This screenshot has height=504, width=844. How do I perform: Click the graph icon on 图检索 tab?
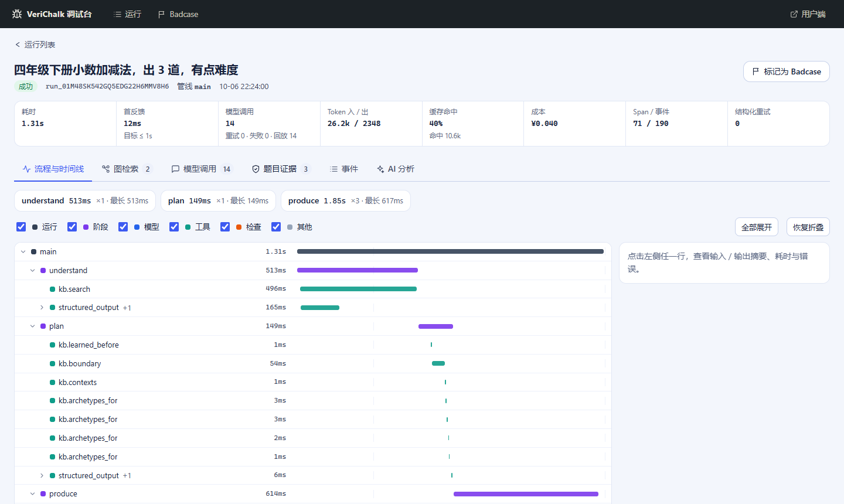[106, 169]
